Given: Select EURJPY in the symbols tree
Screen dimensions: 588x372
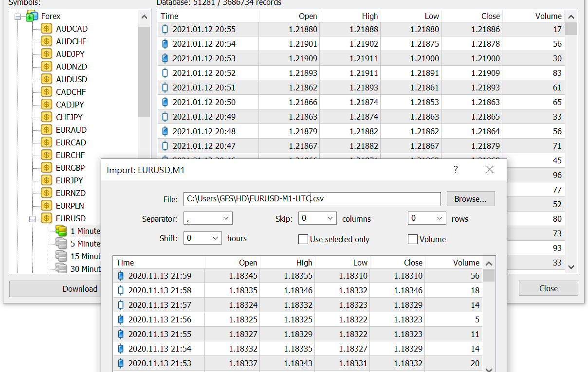Looking at the screenshot, I should tap(70, 180).
